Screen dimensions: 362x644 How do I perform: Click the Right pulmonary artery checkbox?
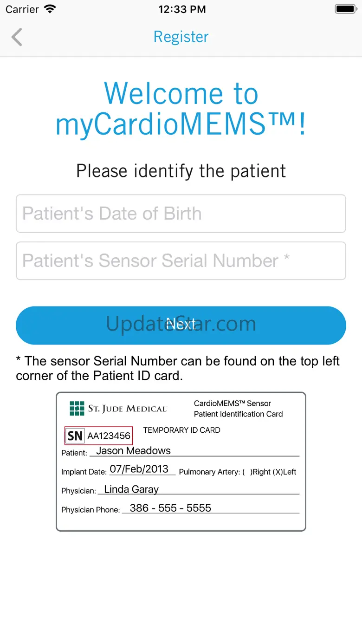[x=247, y=472]
